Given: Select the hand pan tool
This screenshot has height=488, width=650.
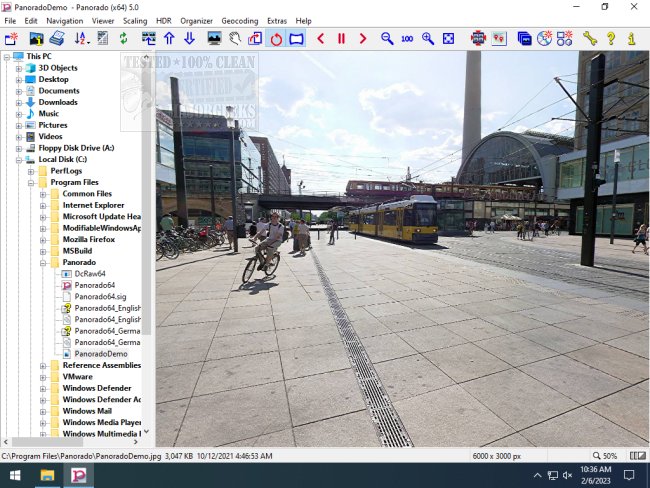Looking at the screenshot, I should pyautogui.click(x=235, y=38).
